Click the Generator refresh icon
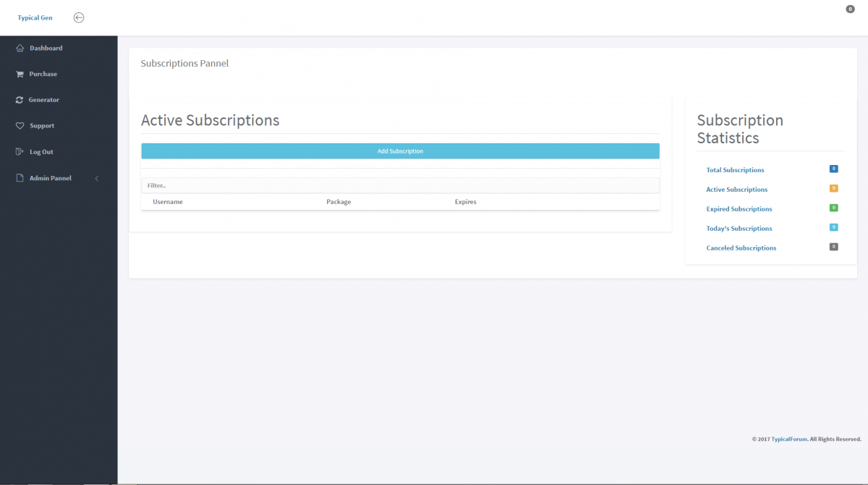868x485 pixels. 20,100
